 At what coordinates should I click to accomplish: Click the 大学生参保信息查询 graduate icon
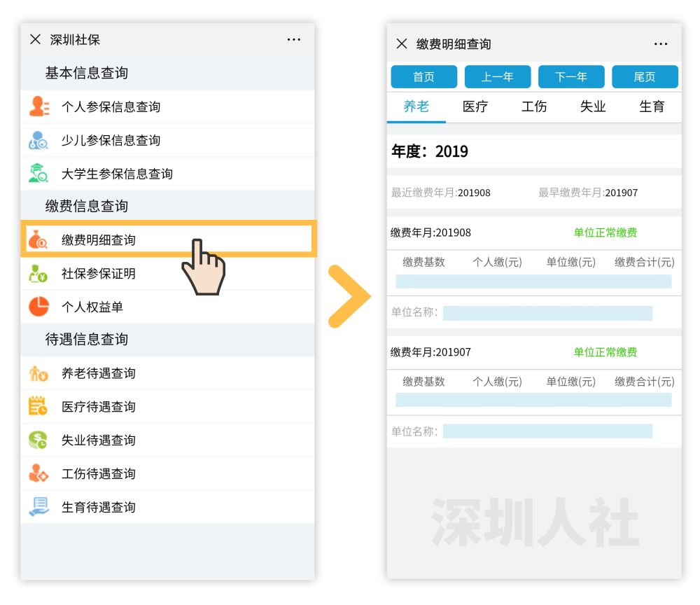(39, 174)
